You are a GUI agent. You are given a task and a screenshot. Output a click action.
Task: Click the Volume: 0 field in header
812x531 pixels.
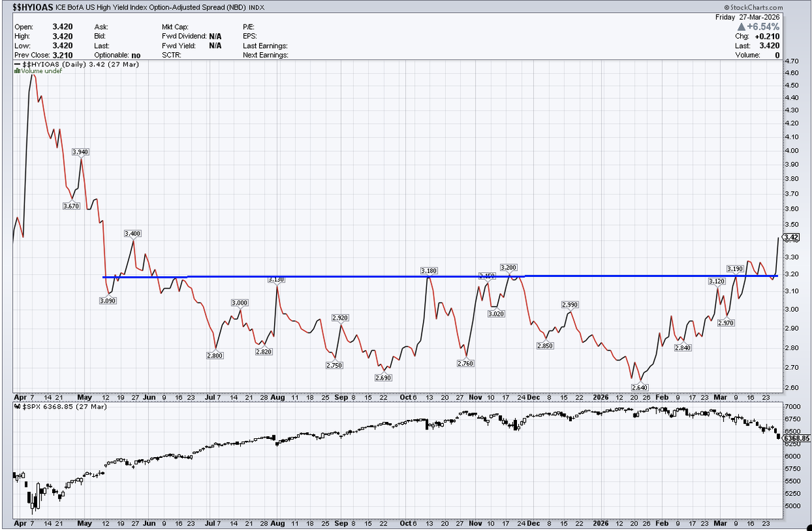756,55
